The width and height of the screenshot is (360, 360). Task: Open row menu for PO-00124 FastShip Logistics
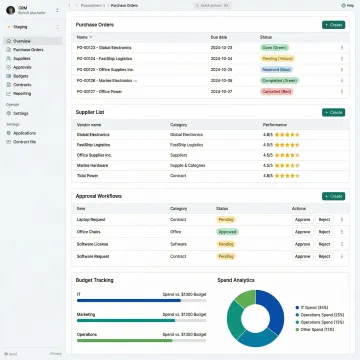pos(342,59)
